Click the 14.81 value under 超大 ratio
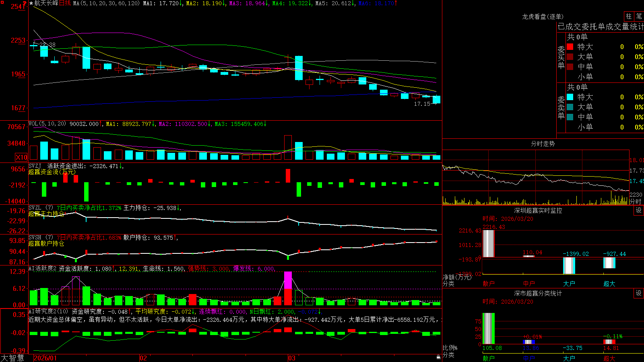Viewport: 644px width, 362px height. 611,348
